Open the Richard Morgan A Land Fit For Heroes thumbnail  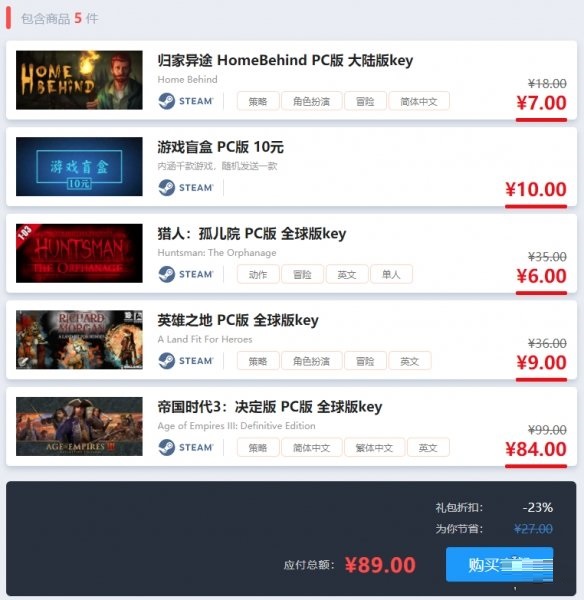(79, 340)
